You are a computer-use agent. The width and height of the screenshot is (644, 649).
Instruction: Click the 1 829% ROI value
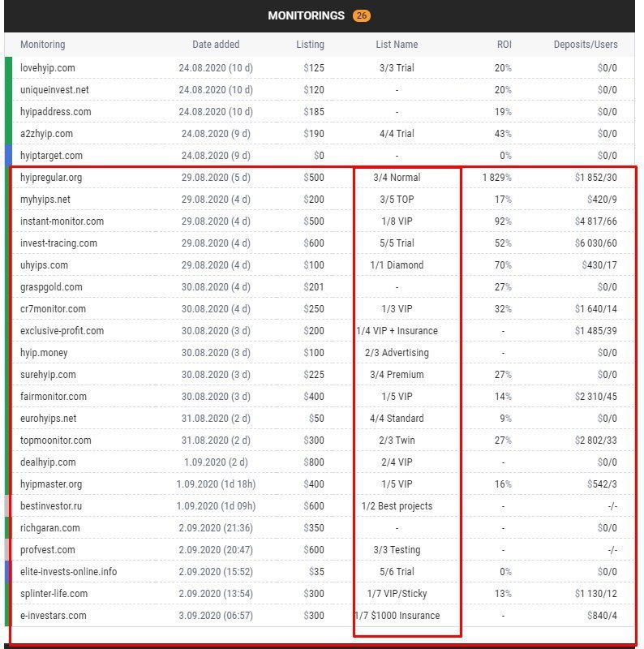tap(496, 178)
